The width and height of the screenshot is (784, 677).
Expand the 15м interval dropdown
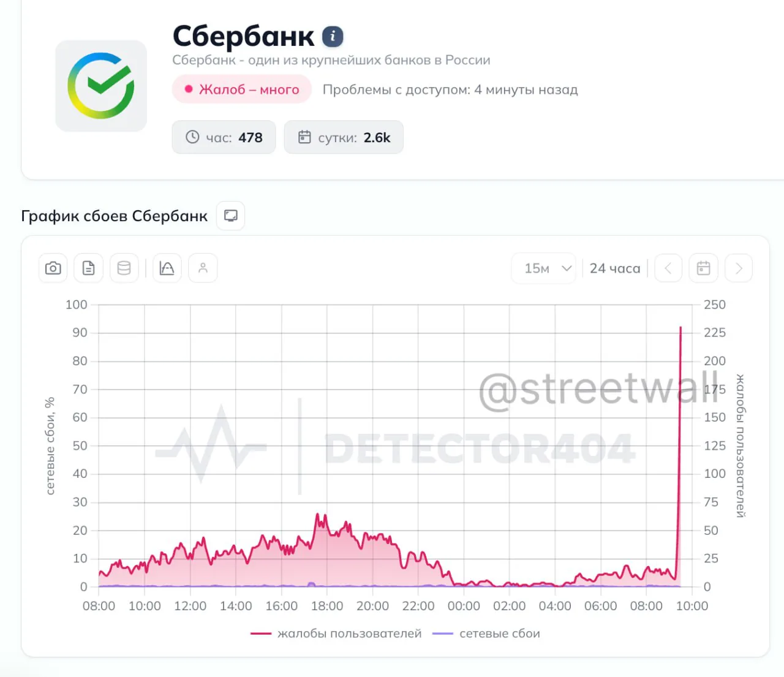click(x=543, y=268)
